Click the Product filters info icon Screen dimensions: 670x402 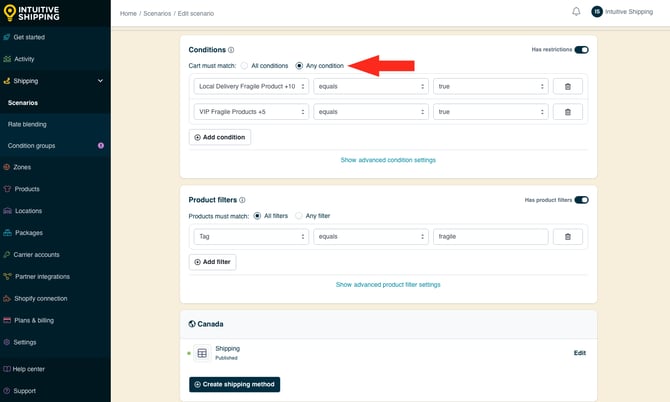pyautogui.click(x=242, y=200)
